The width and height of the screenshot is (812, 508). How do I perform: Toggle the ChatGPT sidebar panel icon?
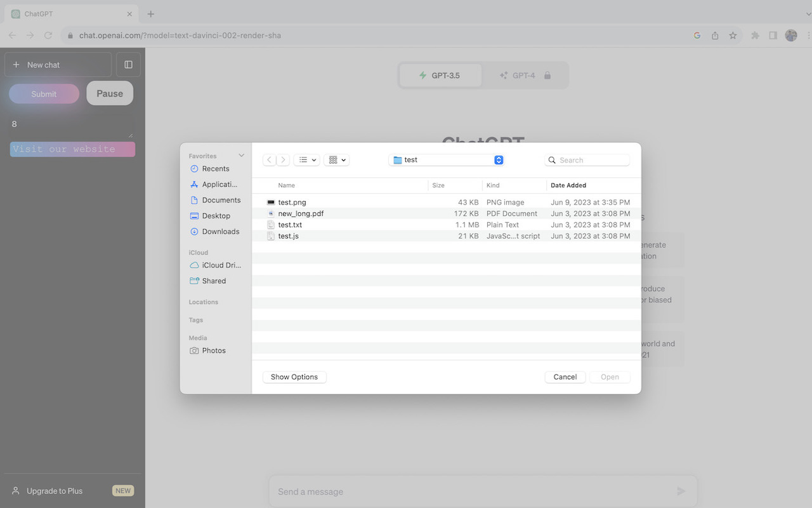(128, 65)
